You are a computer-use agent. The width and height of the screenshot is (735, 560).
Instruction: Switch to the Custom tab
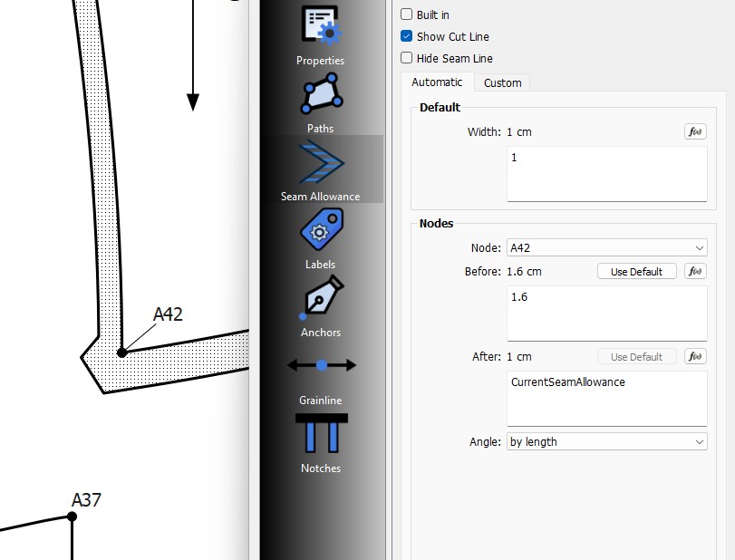pyautogui.click(x=502, y=82)
